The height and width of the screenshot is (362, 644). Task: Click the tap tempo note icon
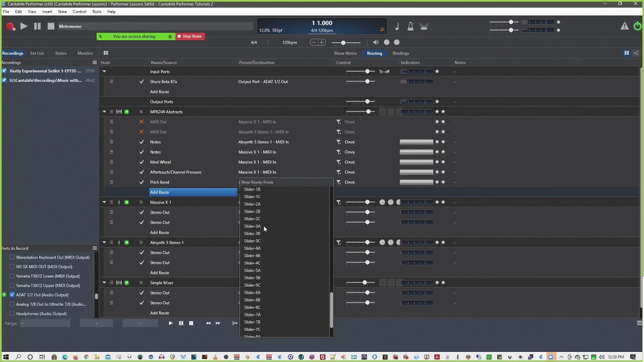tap(397, 27)
